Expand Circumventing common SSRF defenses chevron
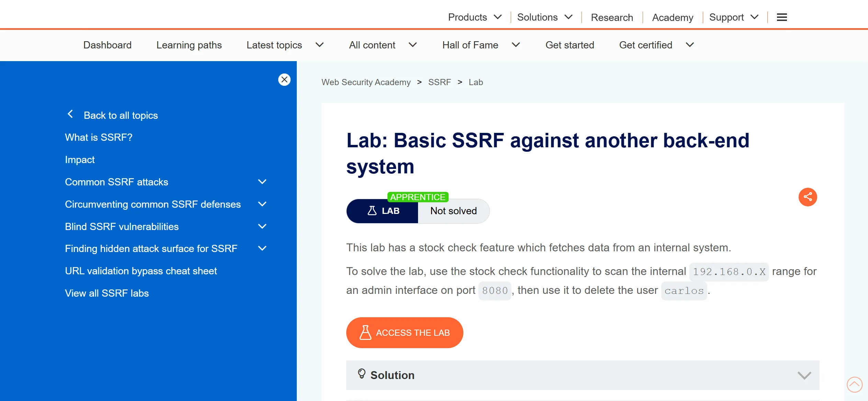Screen dimensions: 868x401 click(262, 204)
